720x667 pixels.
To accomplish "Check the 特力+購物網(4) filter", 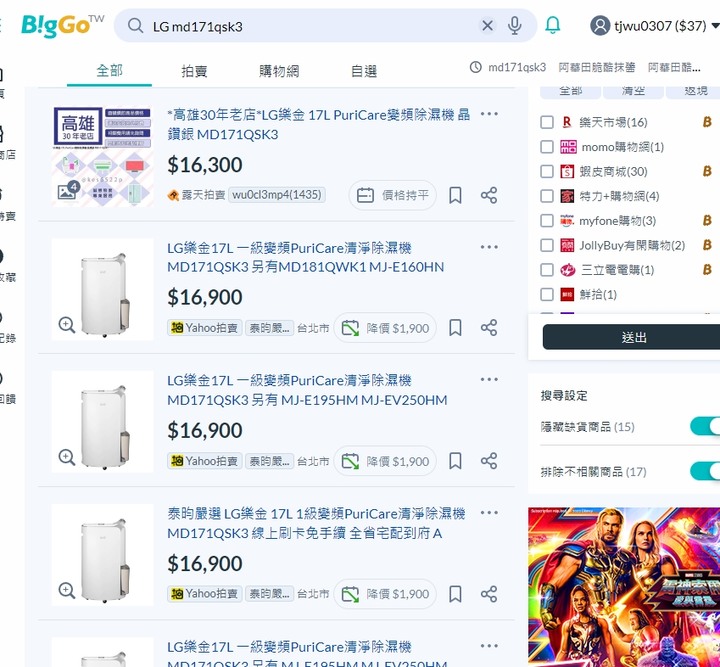I will pos(546,196).
